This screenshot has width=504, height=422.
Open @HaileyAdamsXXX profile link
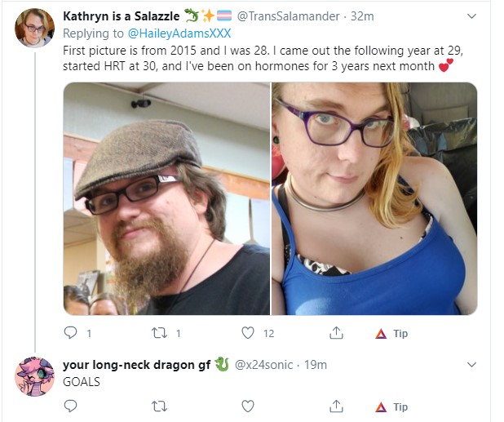click(x=179, y=33)
